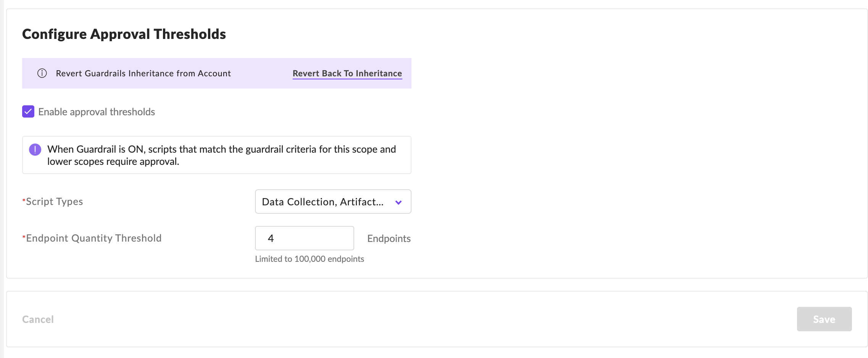
Task: Click Revert Back To Inheritance link
Action: 347,73
